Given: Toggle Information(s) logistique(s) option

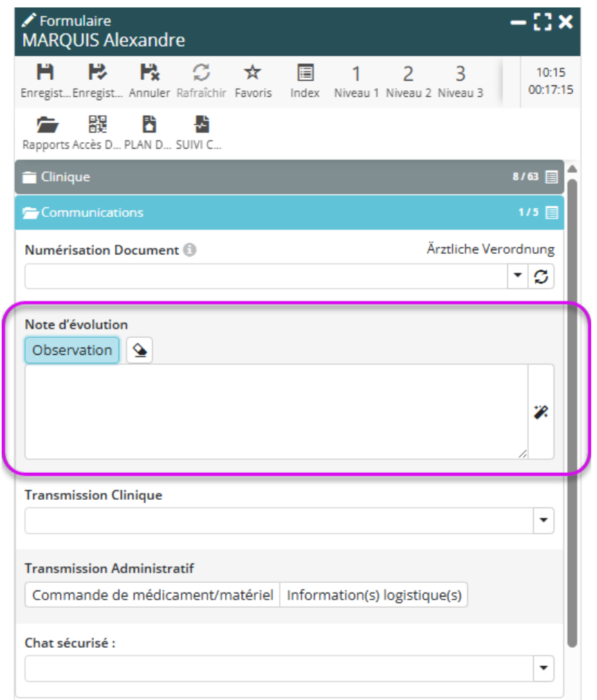Looking at the screenshot, I should (x=374, y=595).
